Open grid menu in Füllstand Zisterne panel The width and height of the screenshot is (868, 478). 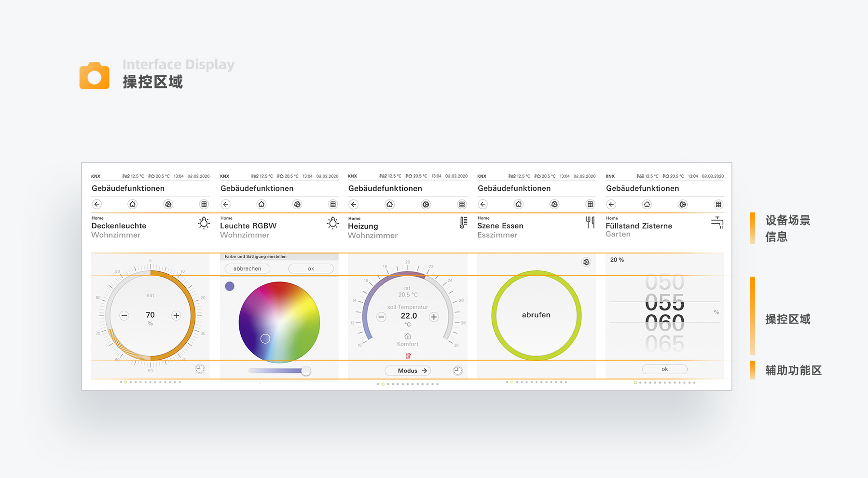click(x=718, y=204)
